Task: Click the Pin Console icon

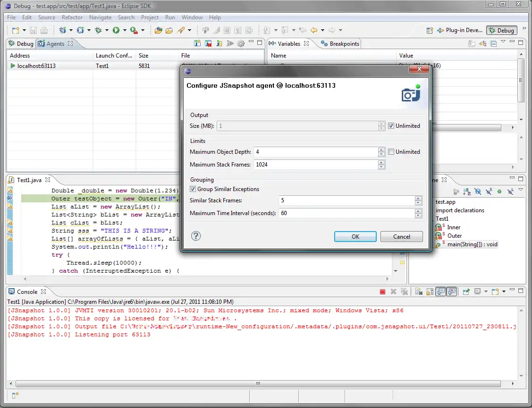Action: tap(466, 291)
